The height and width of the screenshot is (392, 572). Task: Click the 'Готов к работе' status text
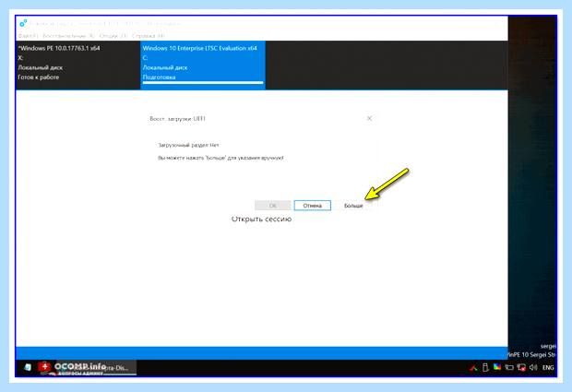tap(39, 77)
